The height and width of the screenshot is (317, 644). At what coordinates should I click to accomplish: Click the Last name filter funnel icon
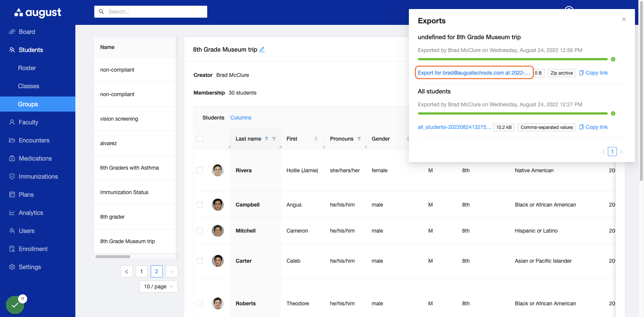point(274,139)
